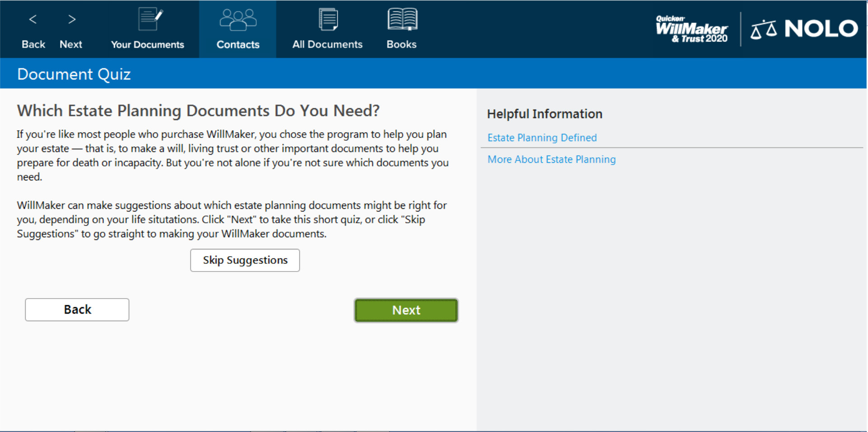Image resolution: width=868 pixels, height=432 pixels.
Task: Click the left-arrow Back icon in the toolbar
Action: tap(33, 19)
